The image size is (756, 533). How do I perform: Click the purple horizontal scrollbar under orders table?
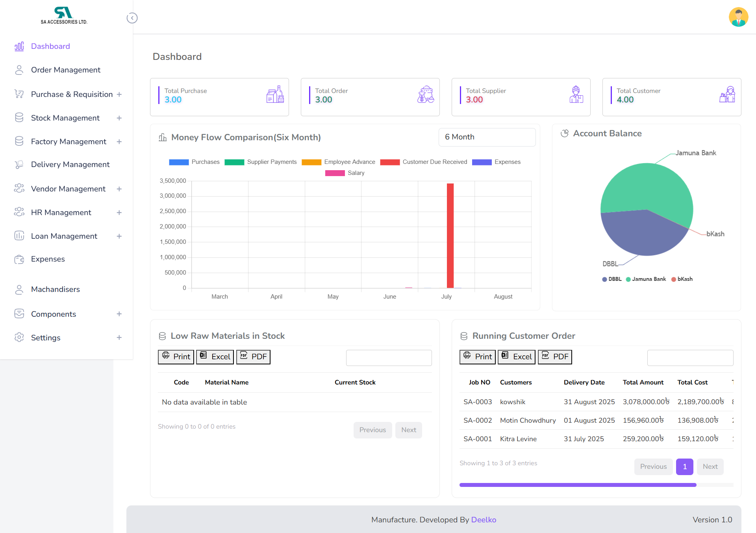pyautogui.click(x=578, y=485)
